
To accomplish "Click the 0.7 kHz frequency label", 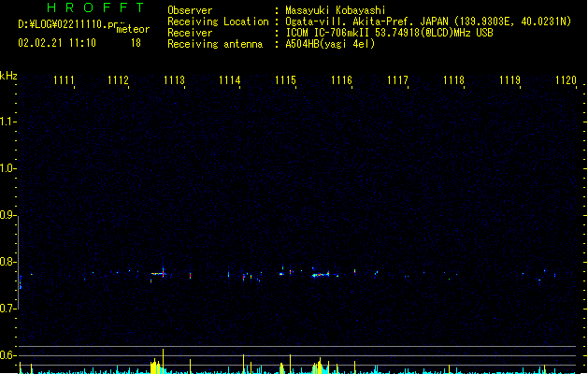I will tap(7, 309).
